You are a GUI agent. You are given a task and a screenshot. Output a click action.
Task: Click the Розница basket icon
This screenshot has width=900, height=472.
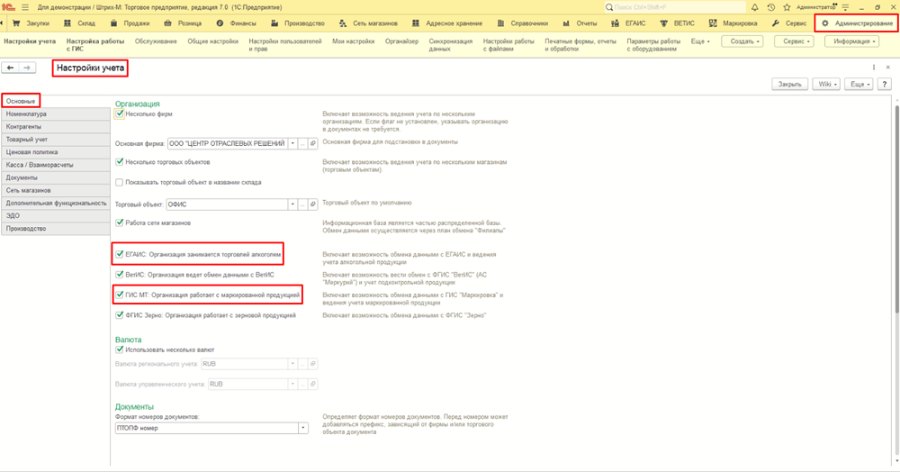pos(168,24)
